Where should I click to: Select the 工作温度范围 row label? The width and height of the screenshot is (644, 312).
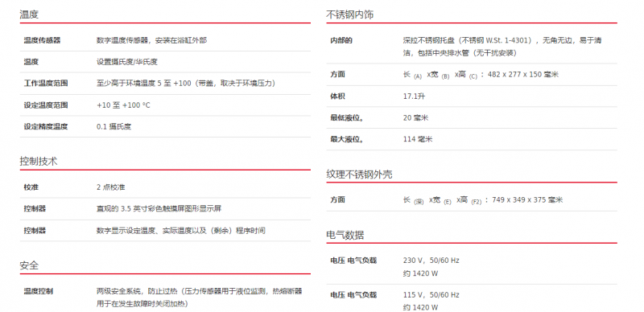click(46, 84)
